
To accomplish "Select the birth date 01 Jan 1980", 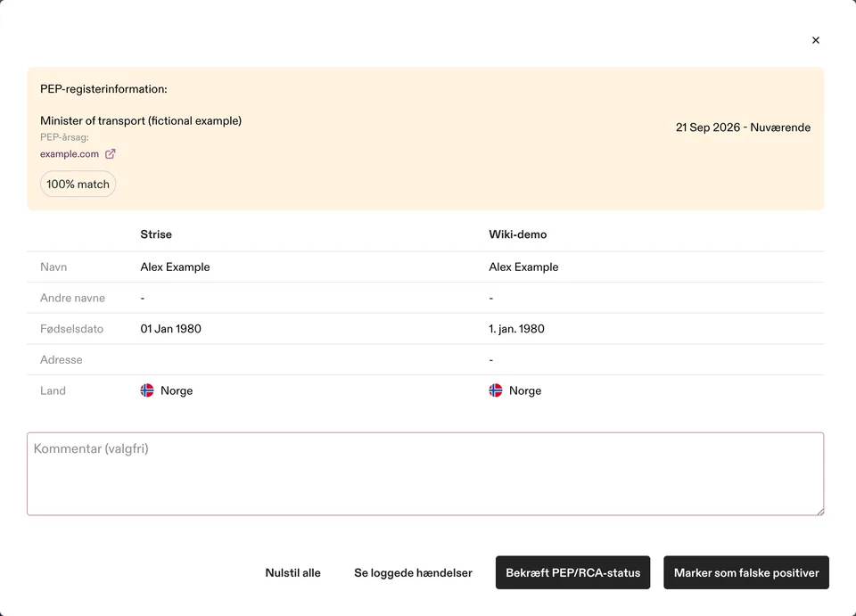I will click(x=171, y=329).
